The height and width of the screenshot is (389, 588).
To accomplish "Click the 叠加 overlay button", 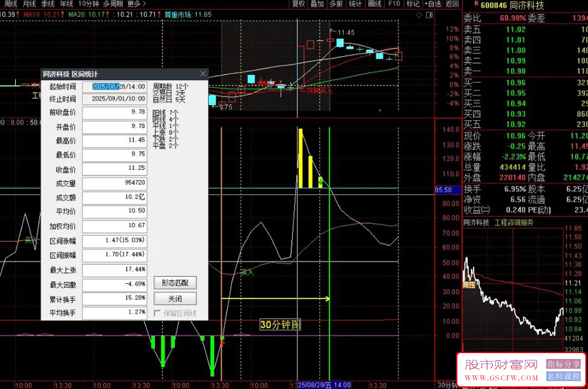I will (318, 4).
